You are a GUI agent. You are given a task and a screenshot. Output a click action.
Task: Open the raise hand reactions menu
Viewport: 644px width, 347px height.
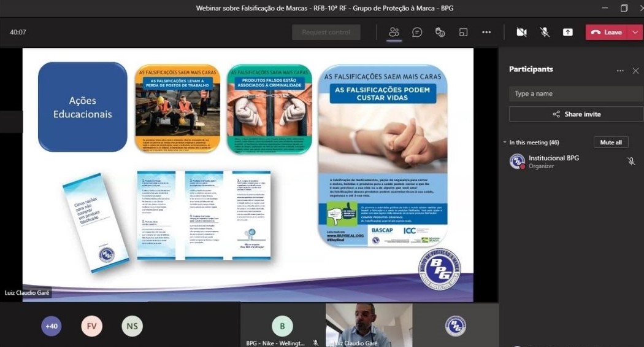440,33
